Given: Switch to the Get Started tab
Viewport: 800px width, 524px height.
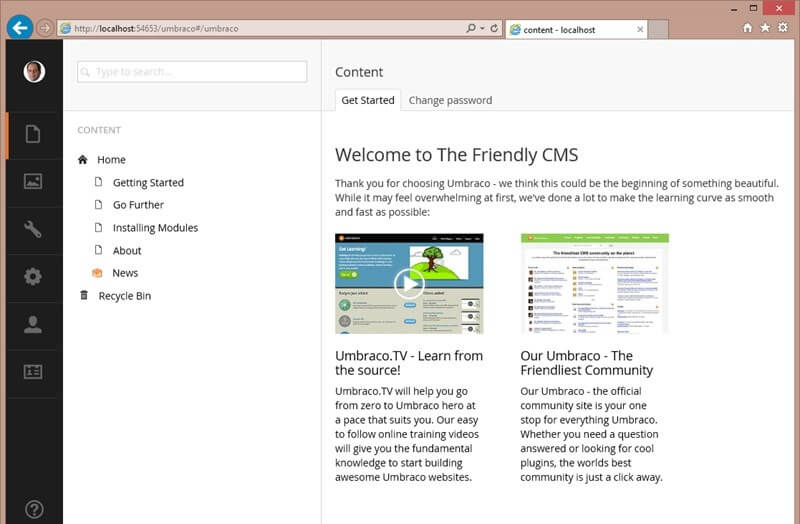Looking at the screenshot, I should [368, 101].
